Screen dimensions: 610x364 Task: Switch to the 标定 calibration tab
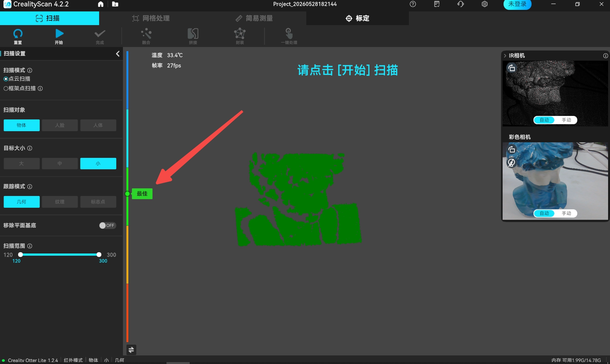pyautogui.click(x=357, y=18)
